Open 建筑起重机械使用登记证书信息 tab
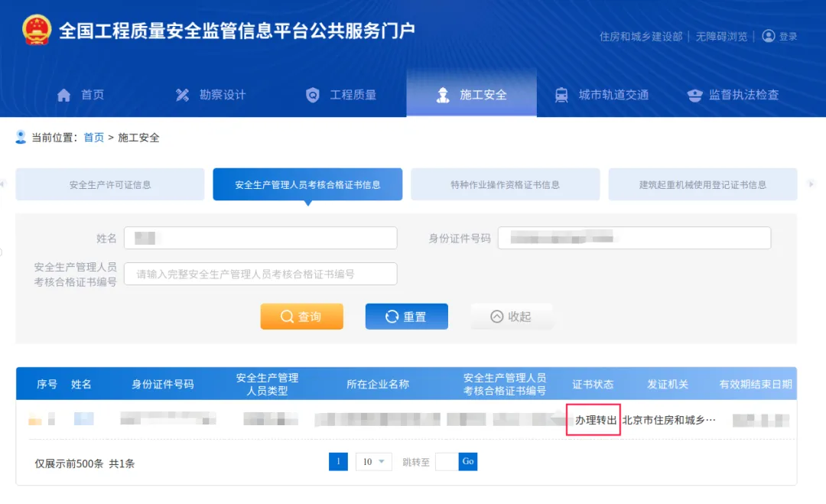This screenshot has height=504, width=826. [702, 185]
